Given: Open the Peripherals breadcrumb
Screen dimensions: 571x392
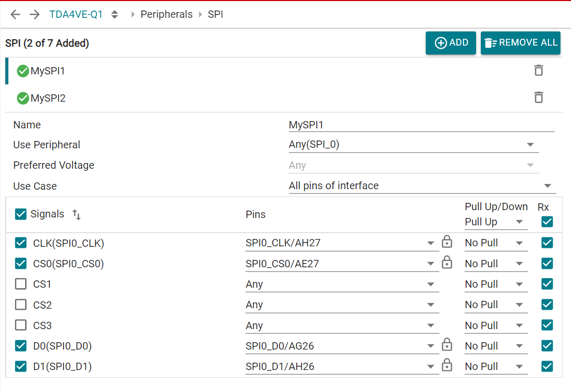Looking at the screenshot, I should pyautogui.click(x=166, y=14).
